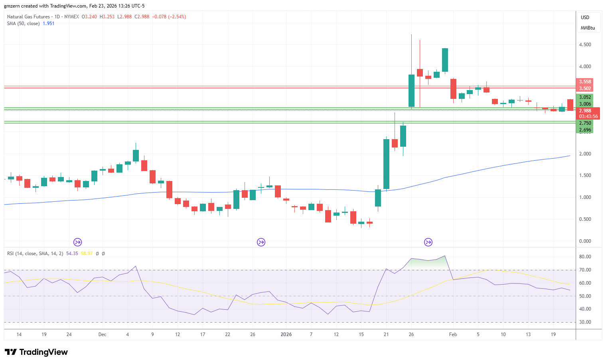
Task: Click the current price 2.988 label on price scale
Action: click(585, 111)
